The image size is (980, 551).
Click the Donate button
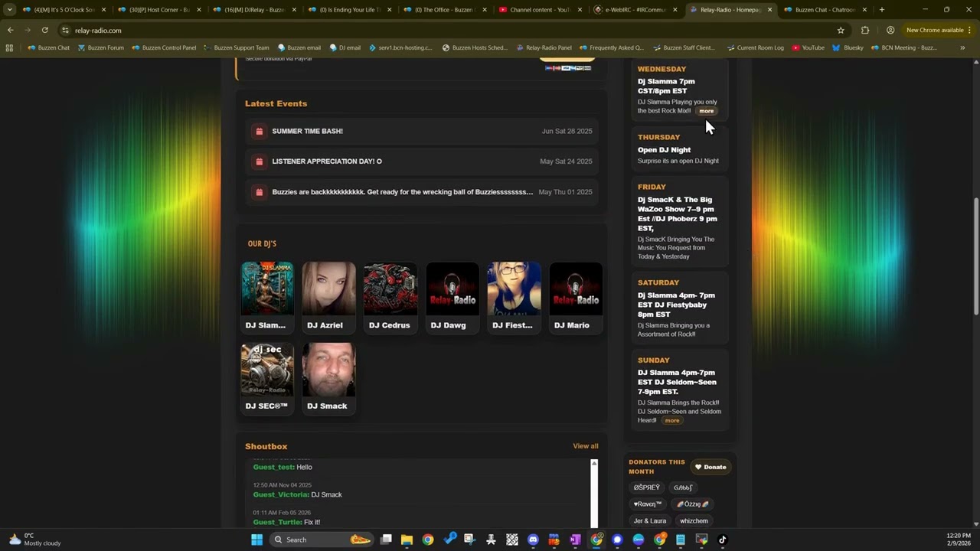pyautogui.click(x=710, y=467)
